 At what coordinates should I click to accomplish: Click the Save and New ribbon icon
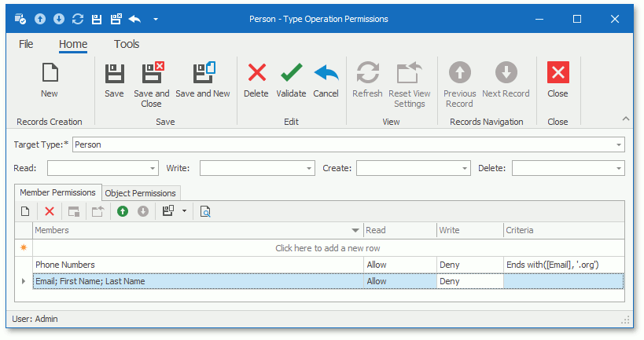coord(204,72)
